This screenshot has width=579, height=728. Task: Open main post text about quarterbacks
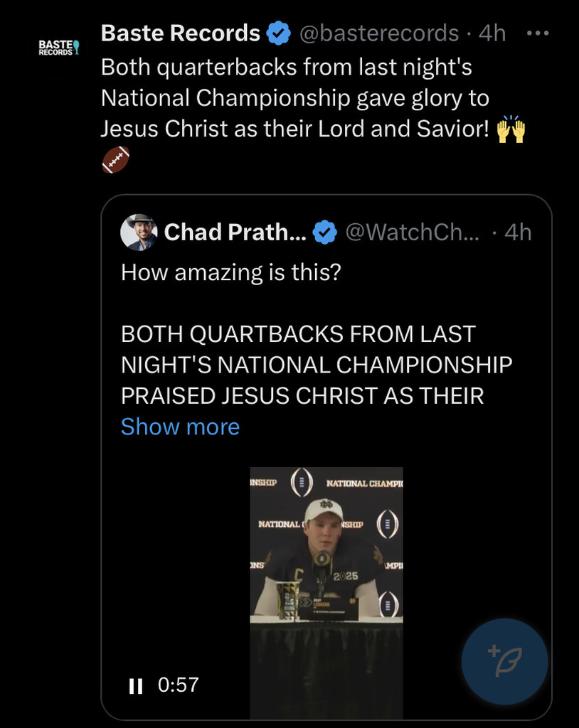click(x=295, y=98)
